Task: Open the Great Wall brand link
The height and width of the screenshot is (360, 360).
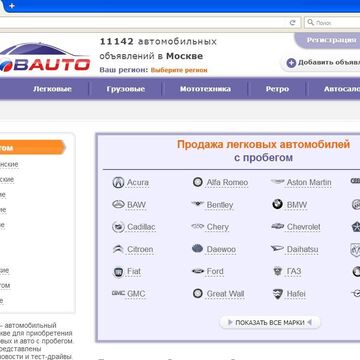Action: click(225, 294)
